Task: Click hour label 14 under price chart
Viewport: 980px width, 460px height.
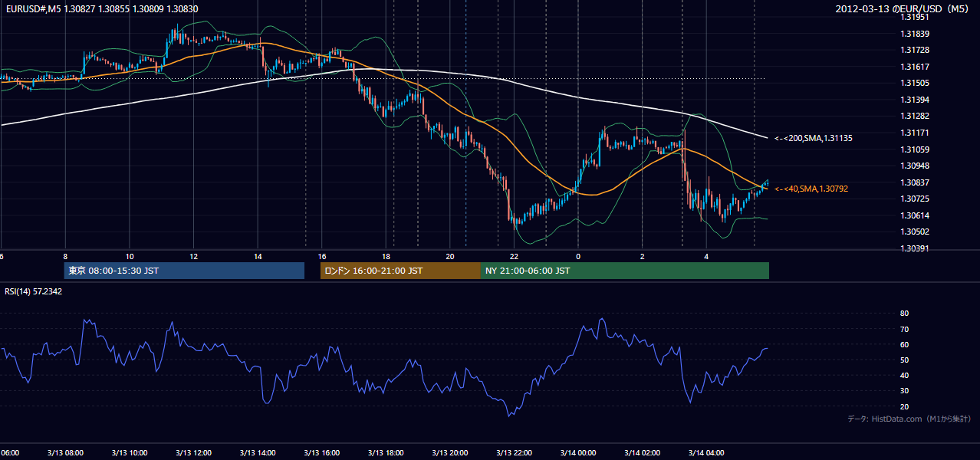Action: [258, 256]
